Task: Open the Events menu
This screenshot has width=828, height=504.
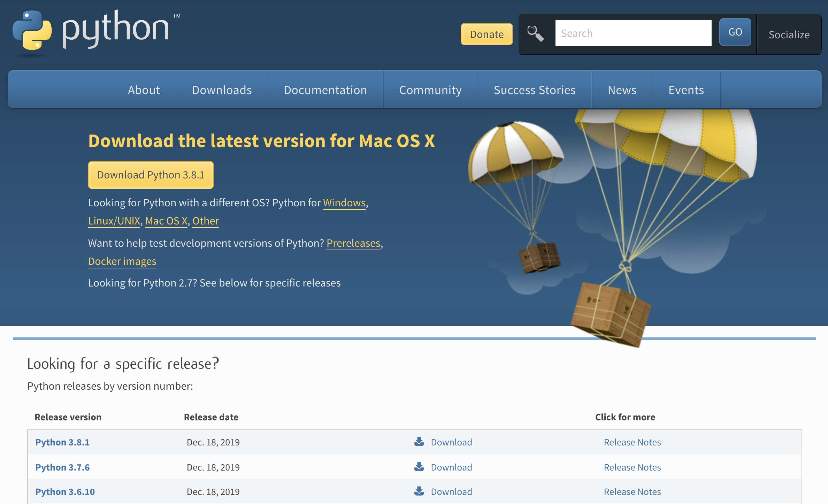Action: click(x=686, y=90)
